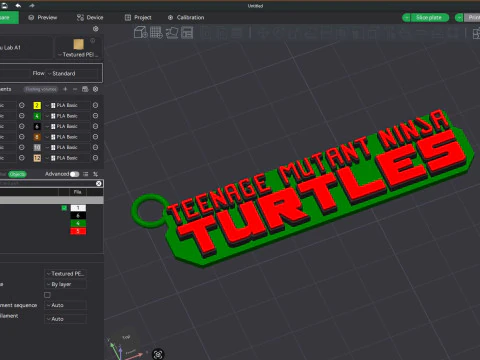
Task: Save the project with the disk icon
Action: point(4,6)
